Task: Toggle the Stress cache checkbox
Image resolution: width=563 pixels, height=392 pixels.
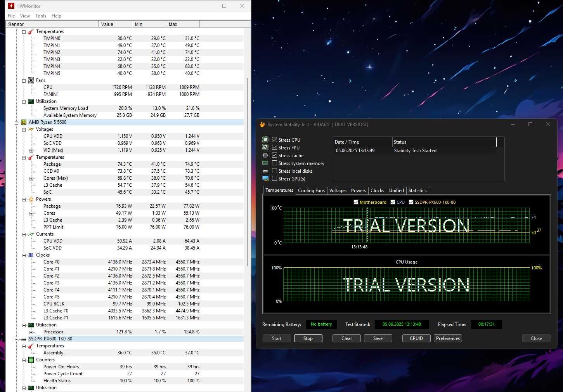Action: click(274, 155)
